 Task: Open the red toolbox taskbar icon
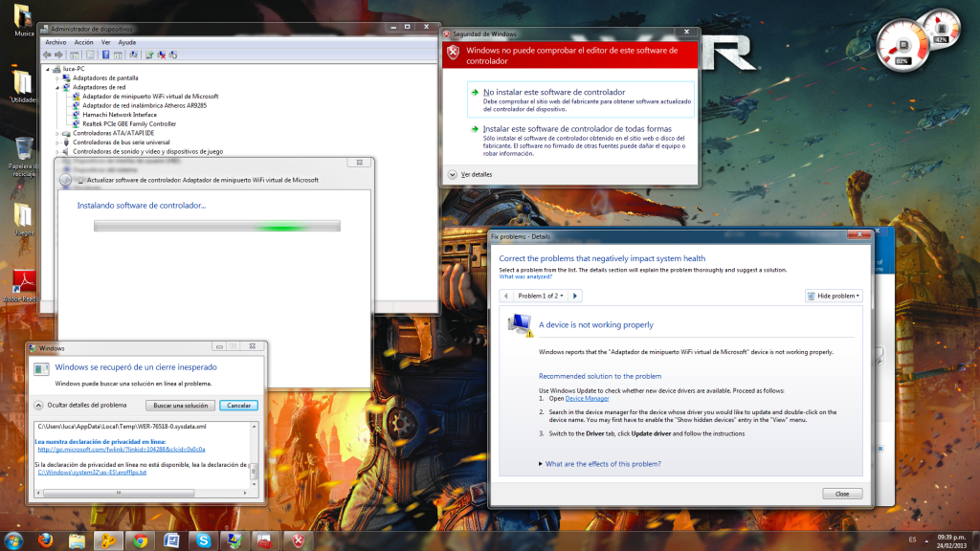tap(265, 540)
